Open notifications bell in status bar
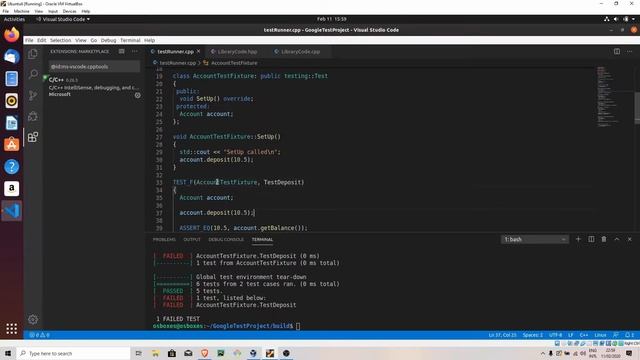640x360 pixels. click(629, 335)
